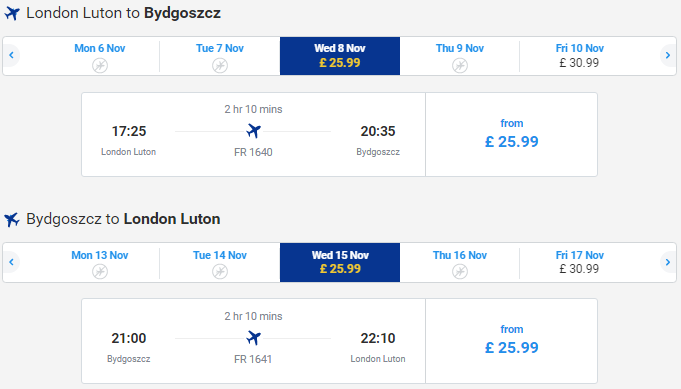This screenshot has width=681, height=389.
Task: Select Wed 15 Nov return date tab
Action: (340, 262)
